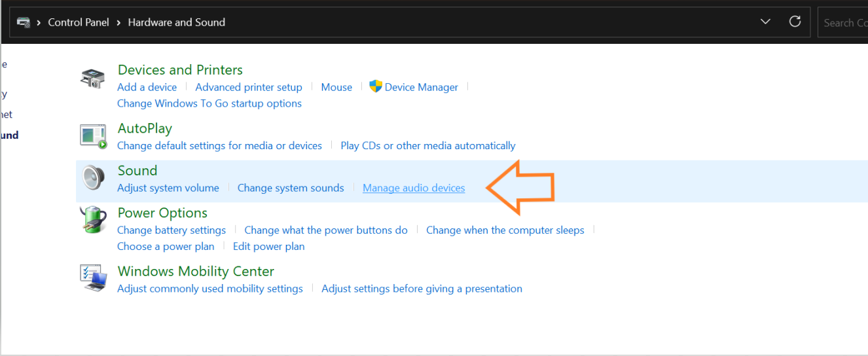Open Adjust system volume link
868x356 pixels.
coord(168,188)
